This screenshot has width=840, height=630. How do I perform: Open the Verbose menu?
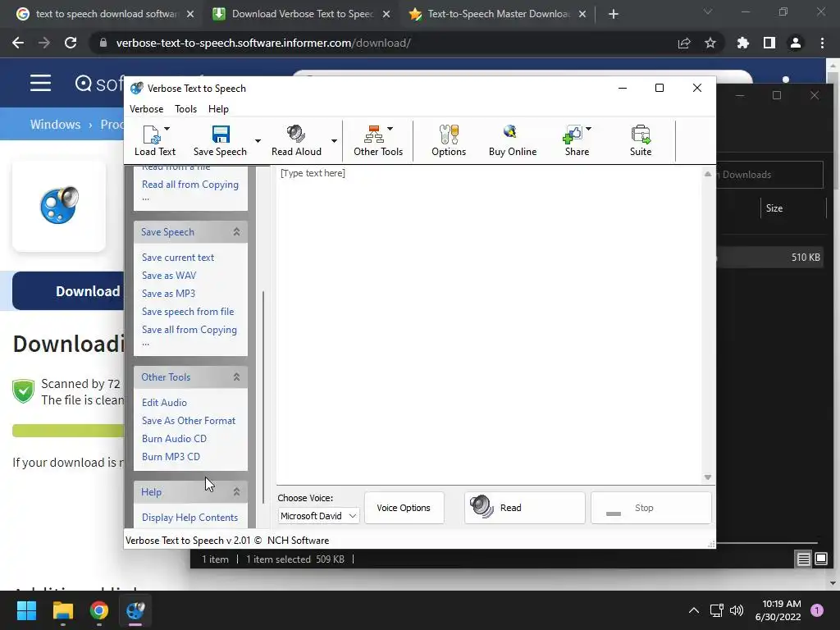[x=146, y=109]
